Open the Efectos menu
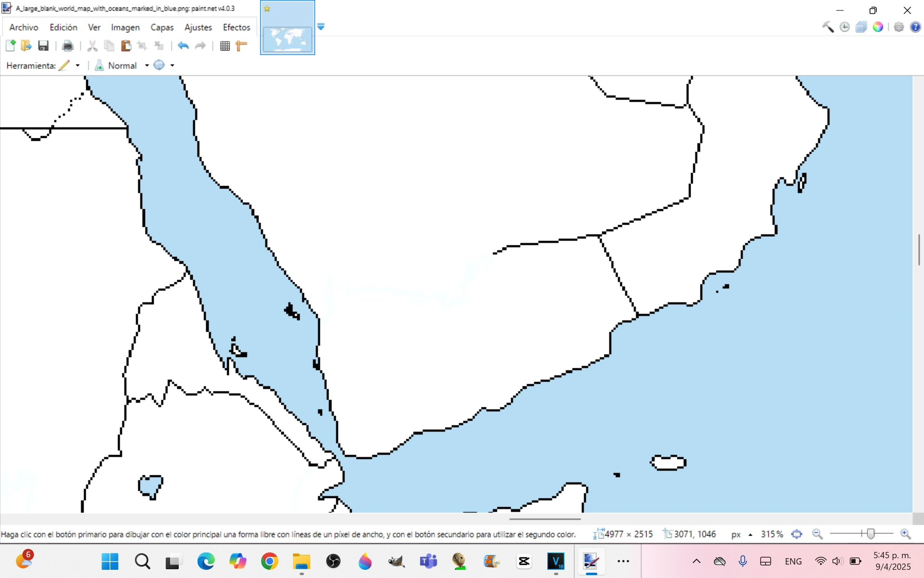The image size is (924, 578). click(237, 27)
